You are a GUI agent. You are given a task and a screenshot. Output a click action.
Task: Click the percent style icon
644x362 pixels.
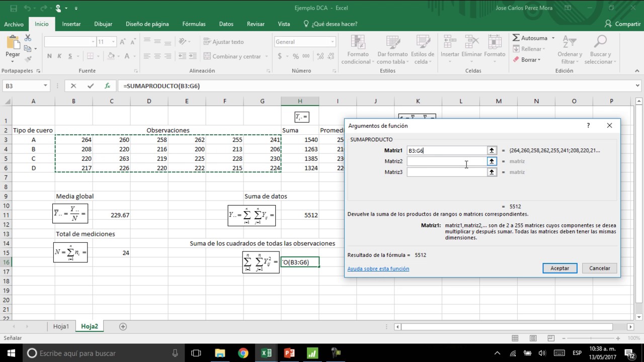point(296,56)
